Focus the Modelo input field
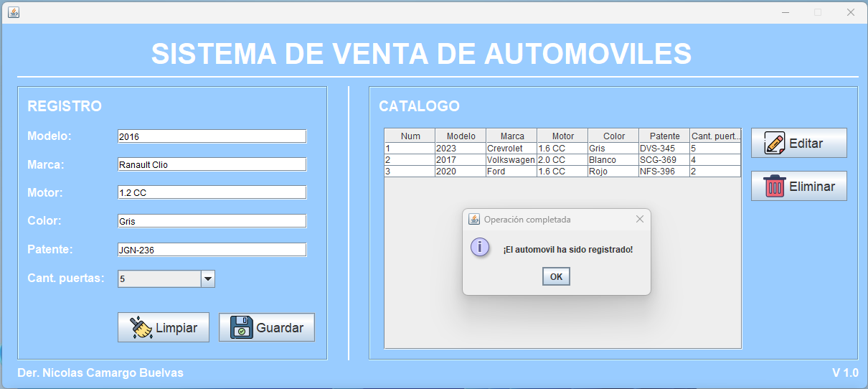The height and width of the screenshot is (389, 868). [x=212, y=136]
